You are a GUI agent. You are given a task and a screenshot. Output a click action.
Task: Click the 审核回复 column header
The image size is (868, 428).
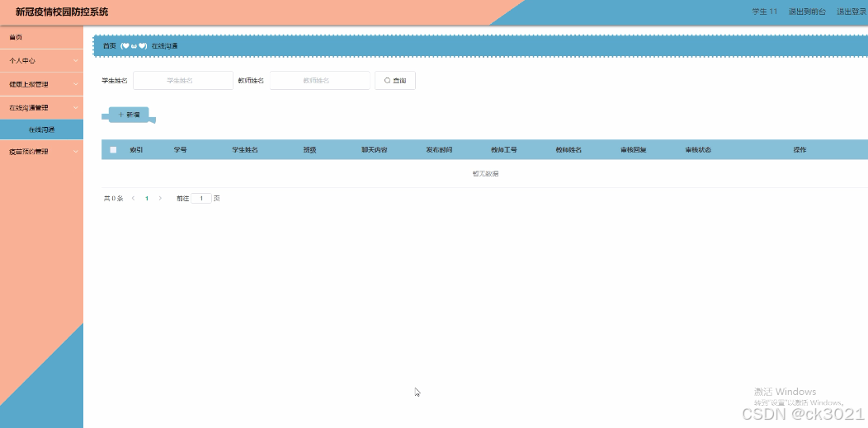click(634, 150)
